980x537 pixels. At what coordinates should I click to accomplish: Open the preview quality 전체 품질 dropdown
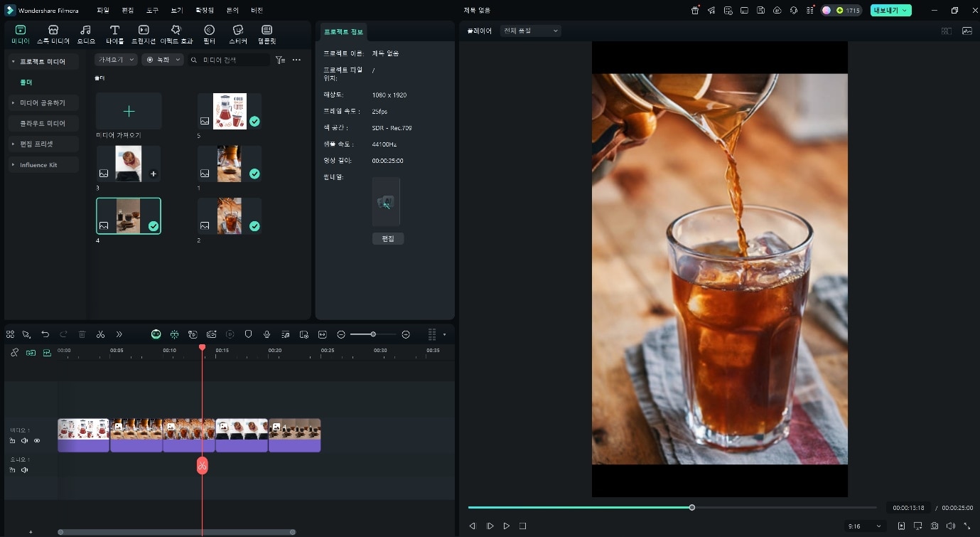coord(530,31)
